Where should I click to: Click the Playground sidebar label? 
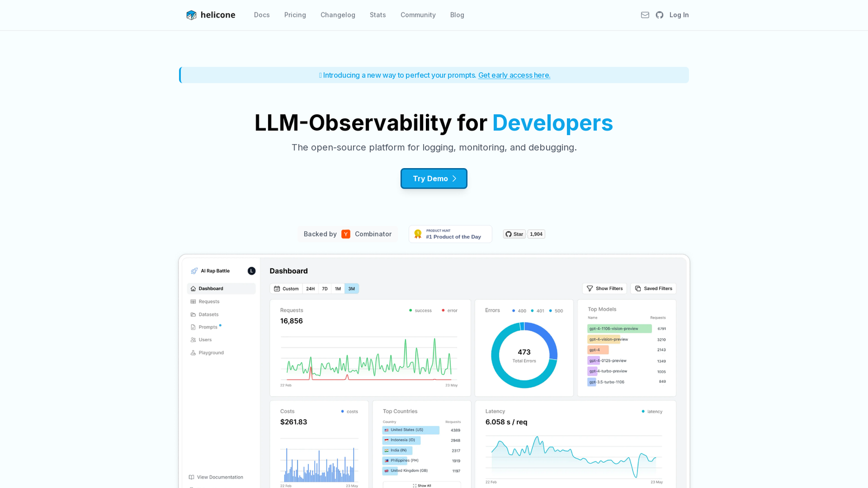211,353
